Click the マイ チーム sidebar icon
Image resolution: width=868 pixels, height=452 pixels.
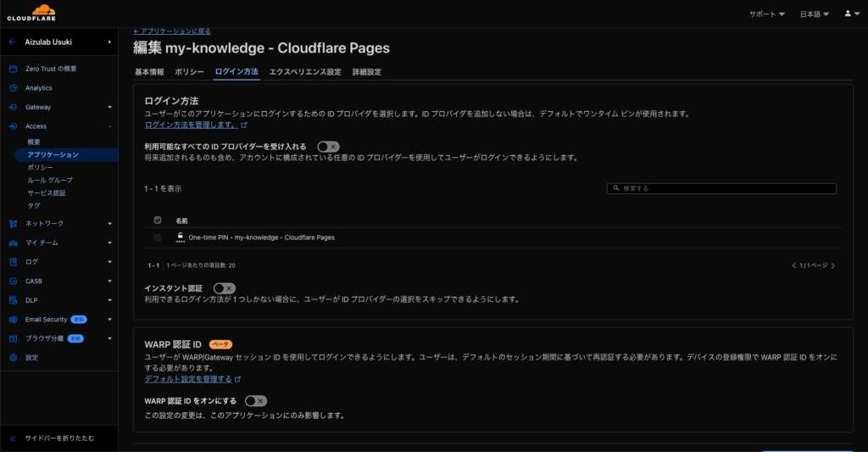point(14,243)
